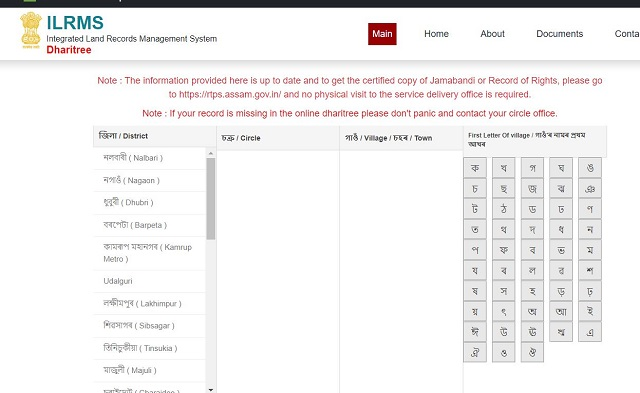Select village letter ত

click(x=475, y=229)
